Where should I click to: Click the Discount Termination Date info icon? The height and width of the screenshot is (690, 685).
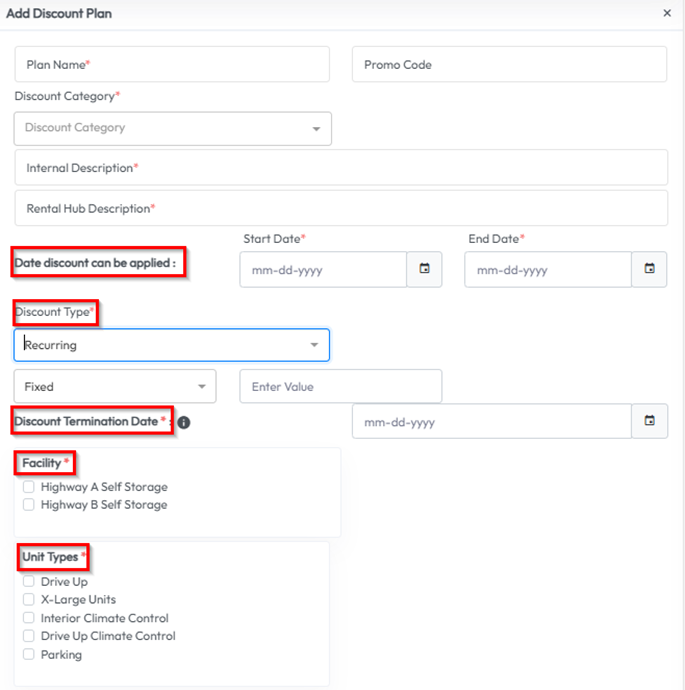184,422
